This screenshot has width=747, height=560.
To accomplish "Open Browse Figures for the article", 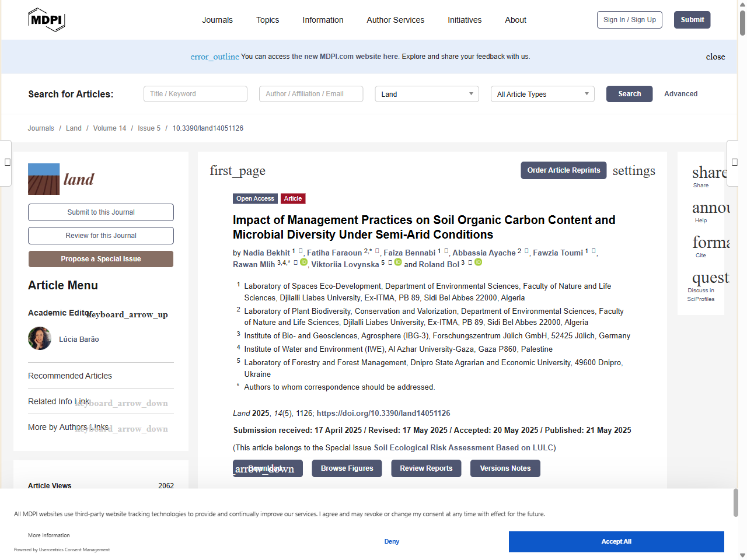I will click(347, 468).
